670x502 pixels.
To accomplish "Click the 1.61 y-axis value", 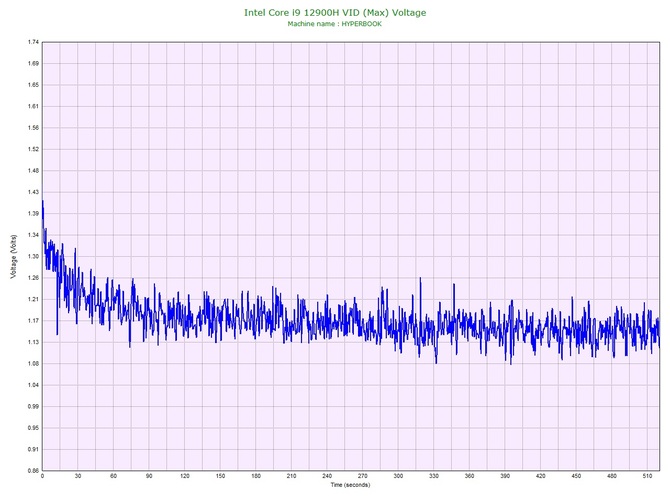I will pyautogui.click(x=33, y=106).
